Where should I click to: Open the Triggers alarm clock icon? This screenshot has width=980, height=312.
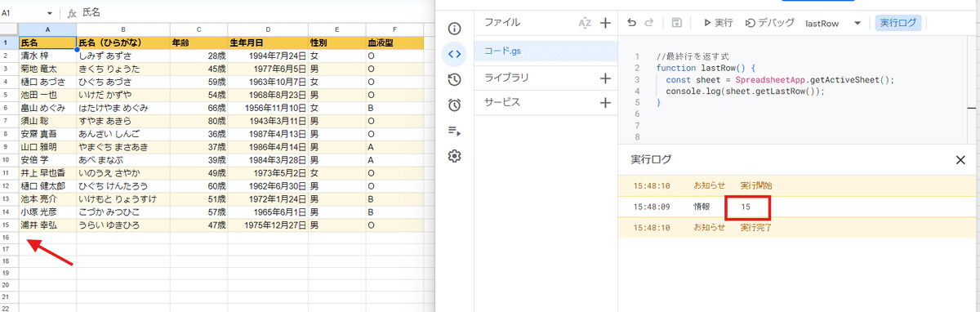455,105
